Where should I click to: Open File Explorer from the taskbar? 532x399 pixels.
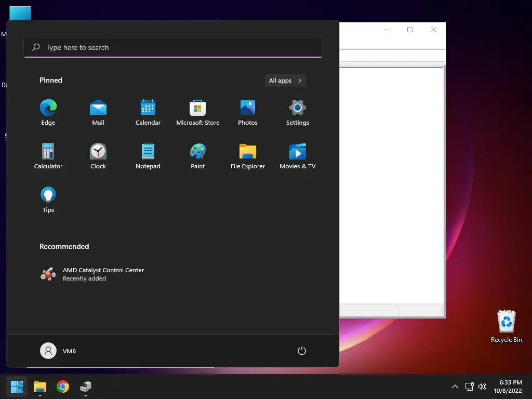point(40,387)
